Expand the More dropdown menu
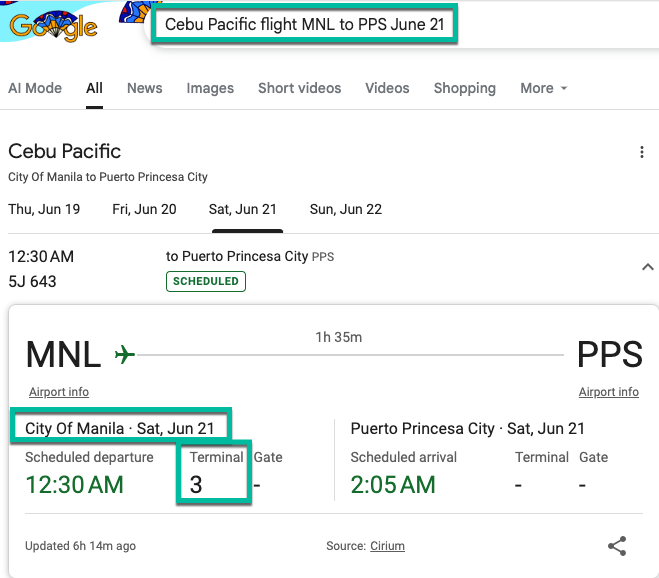This screenshot has height=578, width=659. point(543,88)
